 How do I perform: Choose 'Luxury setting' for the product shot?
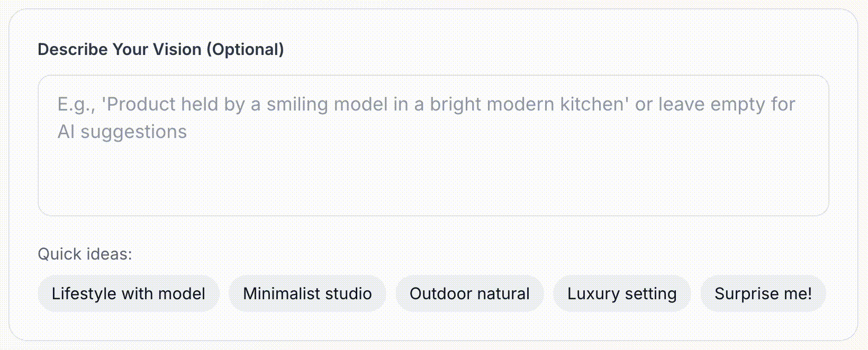(x=622, y=293)
